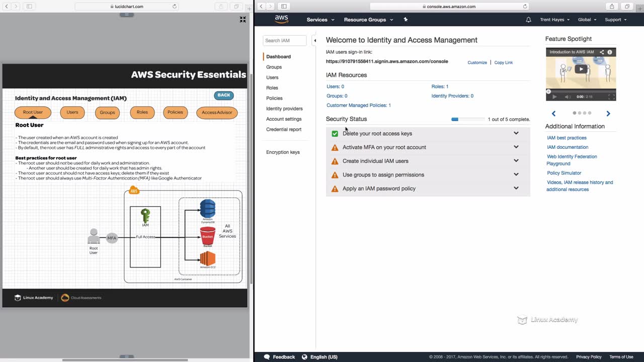This screenshot has width=644, height=362.
Task: Reload the console.aws.amazon.com page
Action: click(x=525, y=7)
